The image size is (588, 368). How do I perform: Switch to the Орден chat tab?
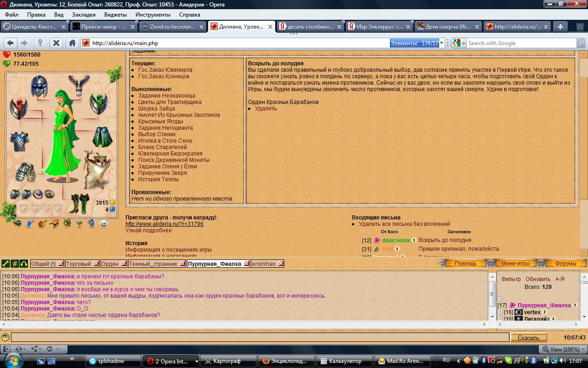[110, 264]
